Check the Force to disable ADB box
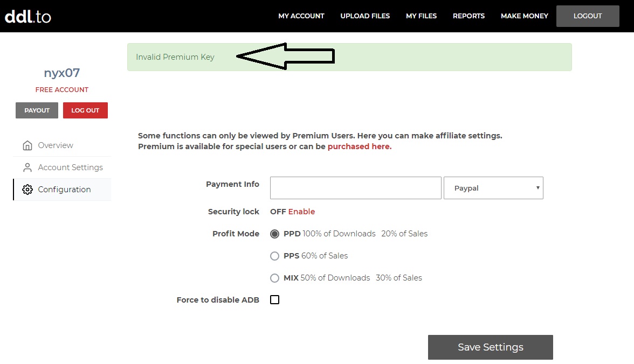Screen dimensions: 634x364 coord(275,300)
